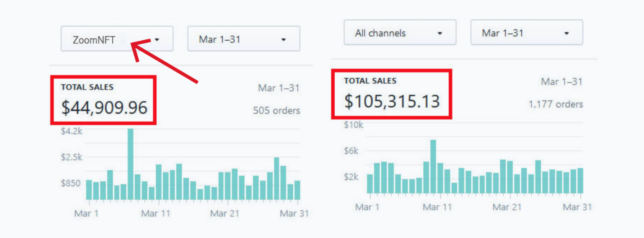Select the $105,315.13 total sales figure
The image size is (644, 238).
click(x=391, y=102)
